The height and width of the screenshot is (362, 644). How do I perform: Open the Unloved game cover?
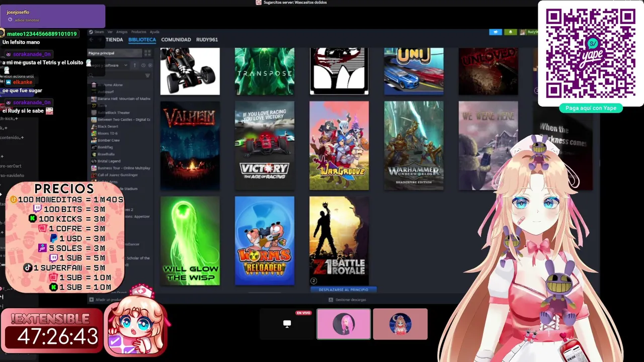coord(488,71)
